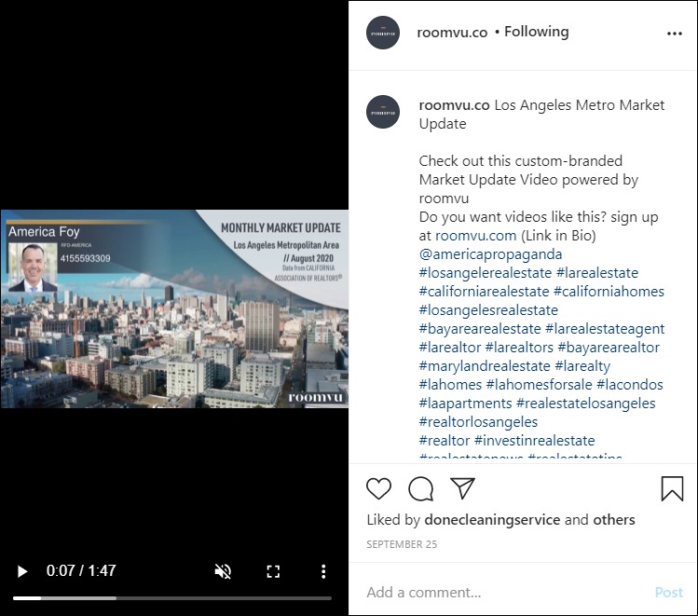This screenshot has height=616, width=698.
Task: Open comments via speech bubble icon
Action: (x=421, y=488)
